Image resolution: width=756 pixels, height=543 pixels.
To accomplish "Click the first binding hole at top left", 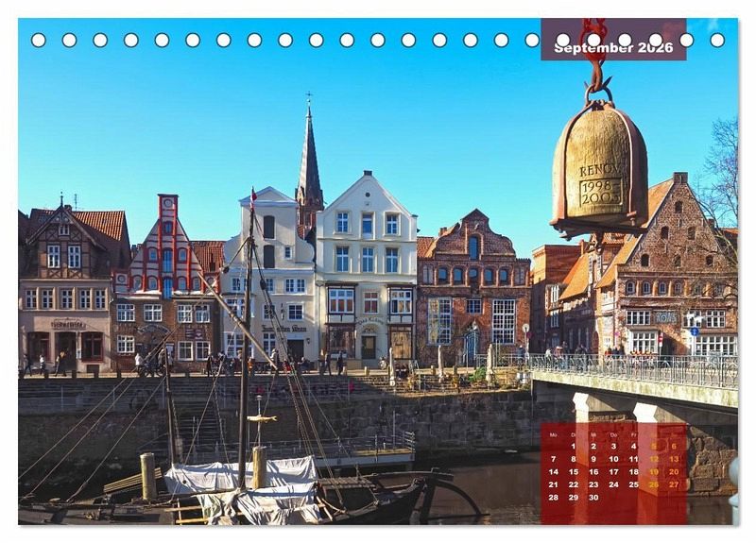I will (38, 40).
